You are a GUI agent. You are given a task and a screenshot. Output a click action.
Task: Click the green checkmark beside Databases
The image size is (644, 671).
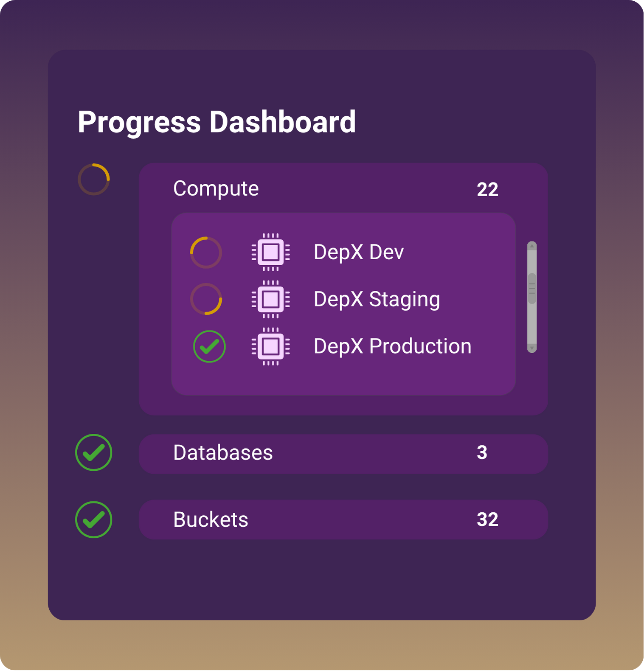94,452
